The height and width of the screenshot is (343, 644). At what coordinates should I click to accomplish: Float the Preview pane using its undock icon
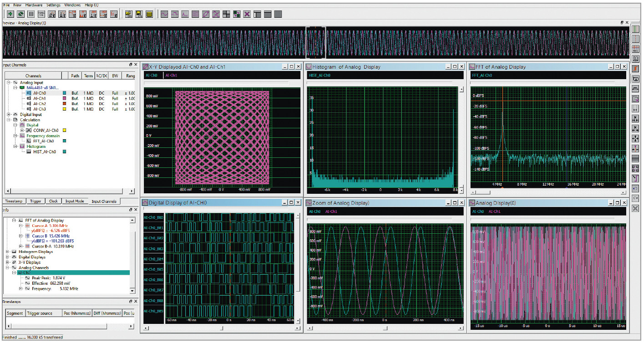tap(622, 22)
